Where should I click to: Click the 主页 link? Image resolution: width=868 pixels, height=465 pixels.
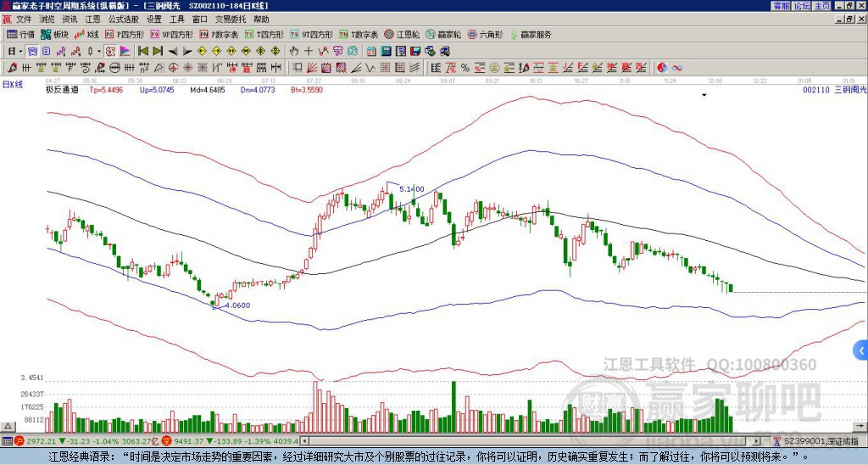[821, 6]
